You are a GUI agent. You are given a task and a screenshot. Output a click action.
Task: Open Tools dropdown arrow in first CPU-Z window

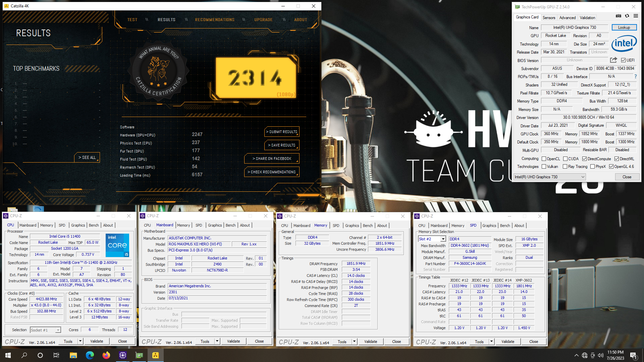pos(80,341)
